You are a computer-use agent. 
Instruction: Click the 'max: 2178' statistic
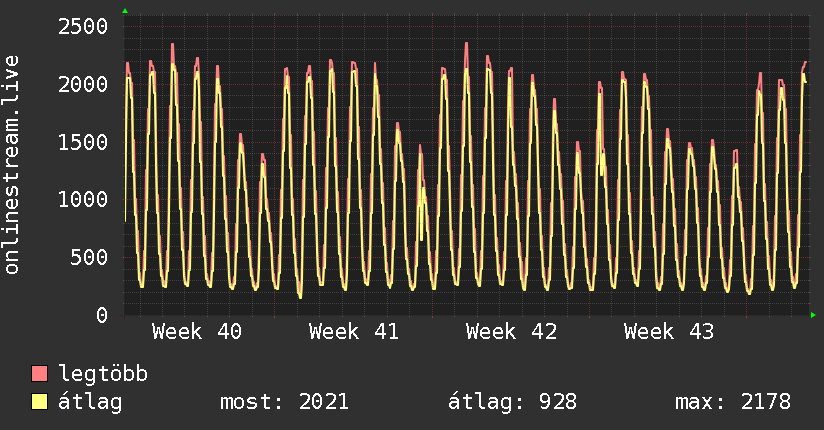click(x=733, y=402)
